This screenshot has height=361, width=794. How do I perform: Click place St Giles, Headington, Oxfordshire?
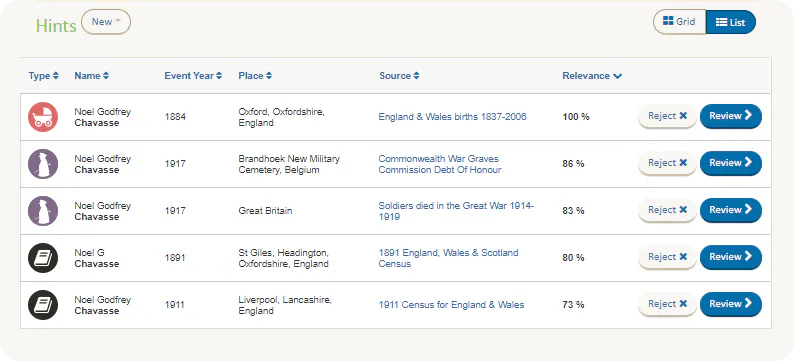284,258
